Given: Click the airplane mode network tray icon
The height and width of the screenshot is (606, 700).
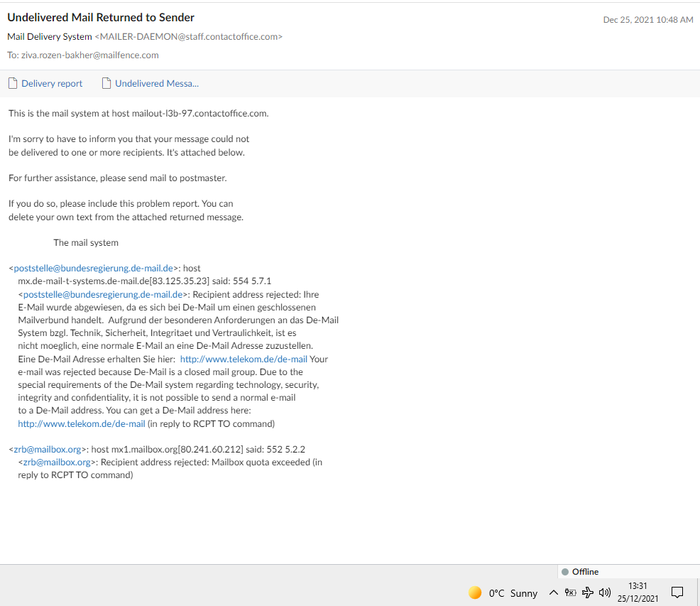Looking at the screenshot, I should click(588, 593).
